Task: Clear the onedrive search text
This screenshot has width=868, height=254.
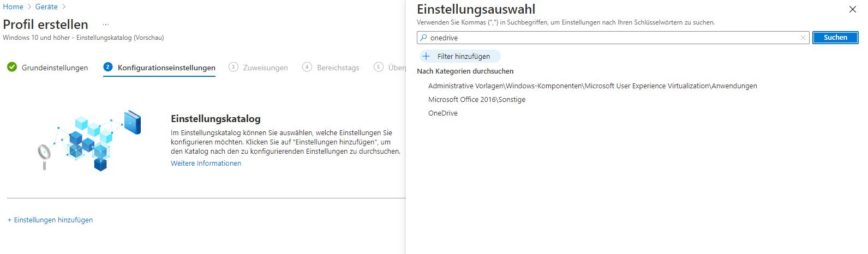Action: [803, 38]
